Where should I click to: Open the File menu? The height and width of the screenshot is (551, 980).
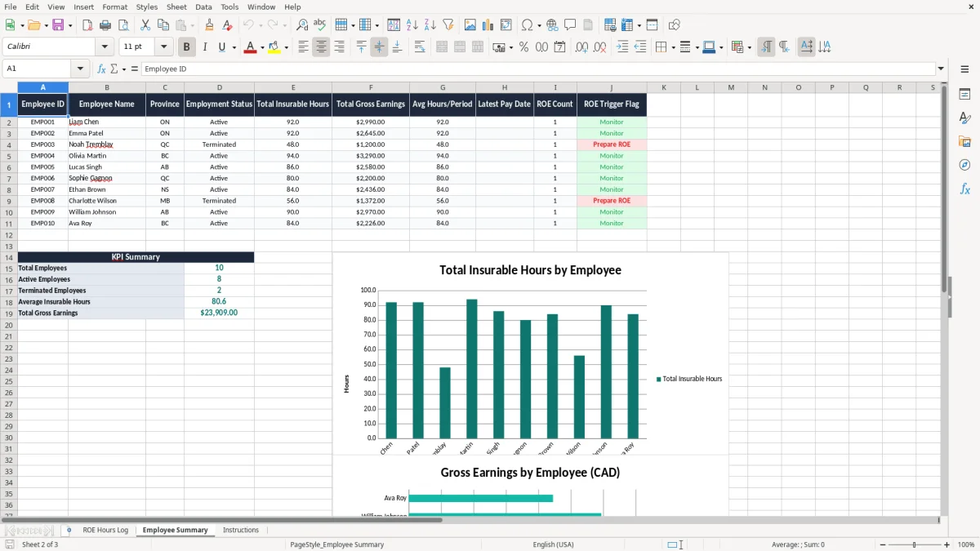[10, 7]
